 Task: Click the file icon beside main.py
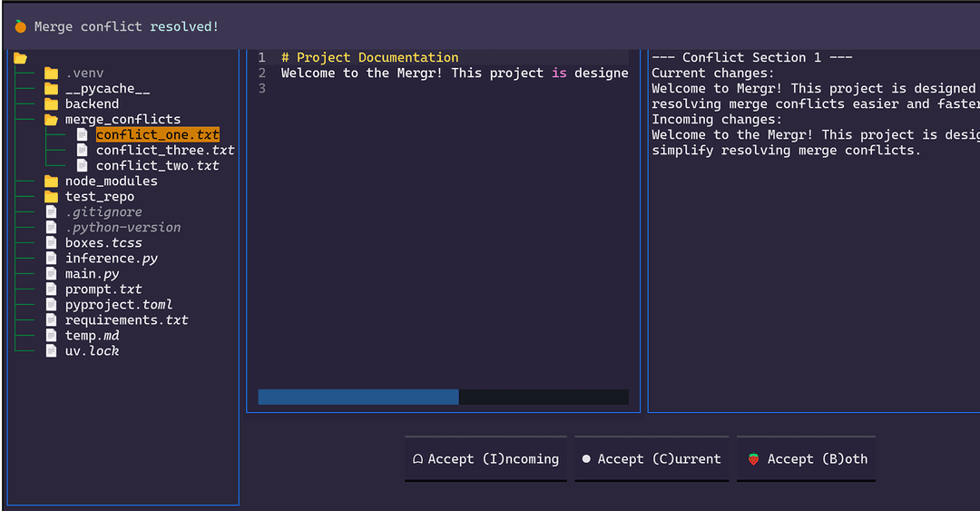[51, 274]
